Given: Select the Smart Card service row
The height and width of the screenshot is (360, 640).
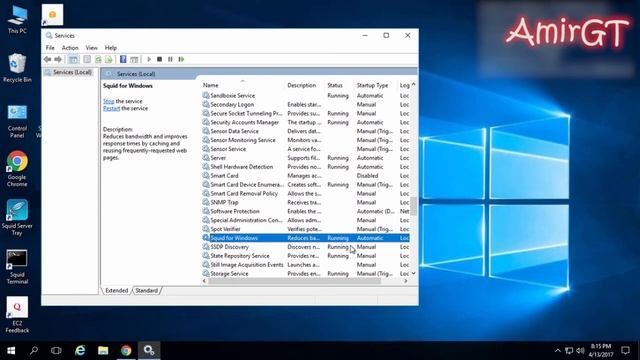Looking at the screenshot, I should (305, 176).
